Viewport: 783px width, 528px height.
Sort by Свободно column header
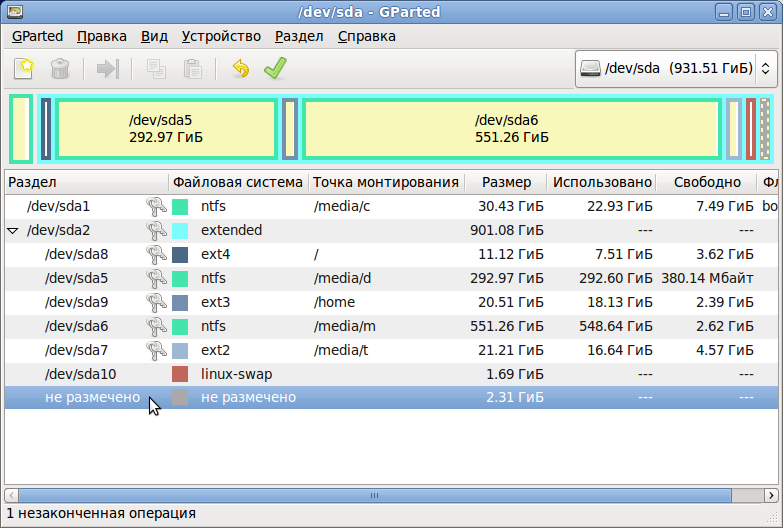707,182
